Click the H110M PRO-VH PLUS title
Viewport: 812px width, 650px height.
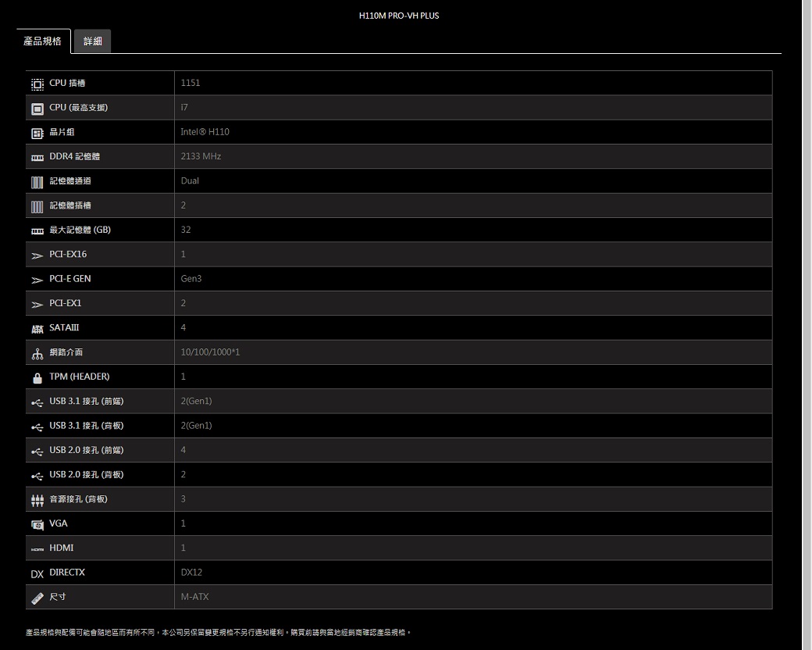[x=399, y=16]
